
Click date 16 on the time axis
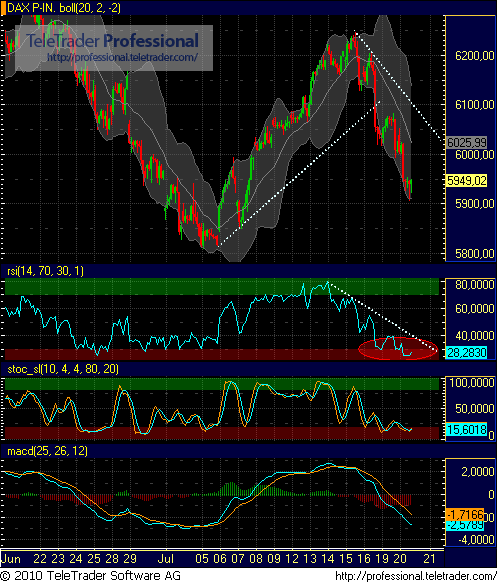pyautogui.click(x=364, y=559)
